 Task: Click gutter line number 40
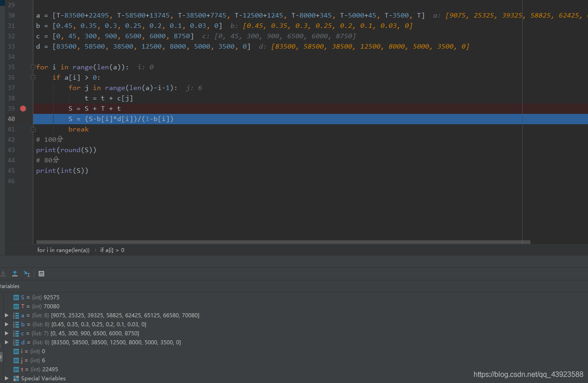pyautogui.click(x=11, y=119)
